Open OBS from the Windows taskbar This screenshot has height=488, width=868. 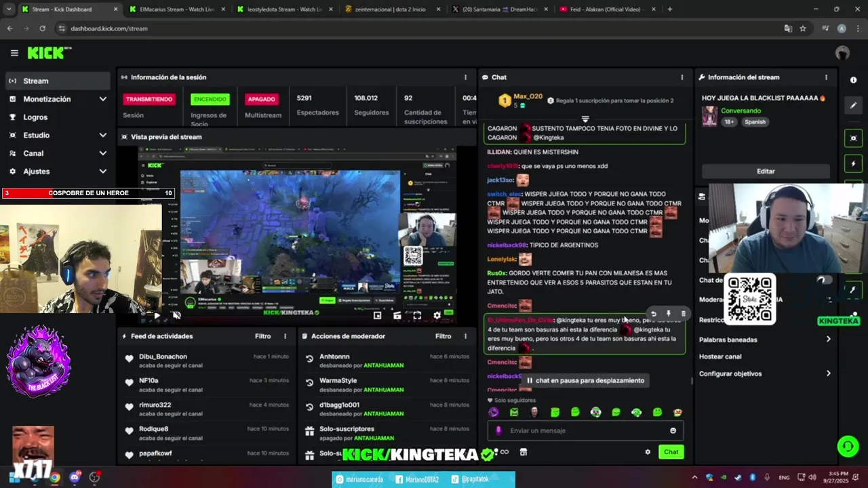point(94,477)
